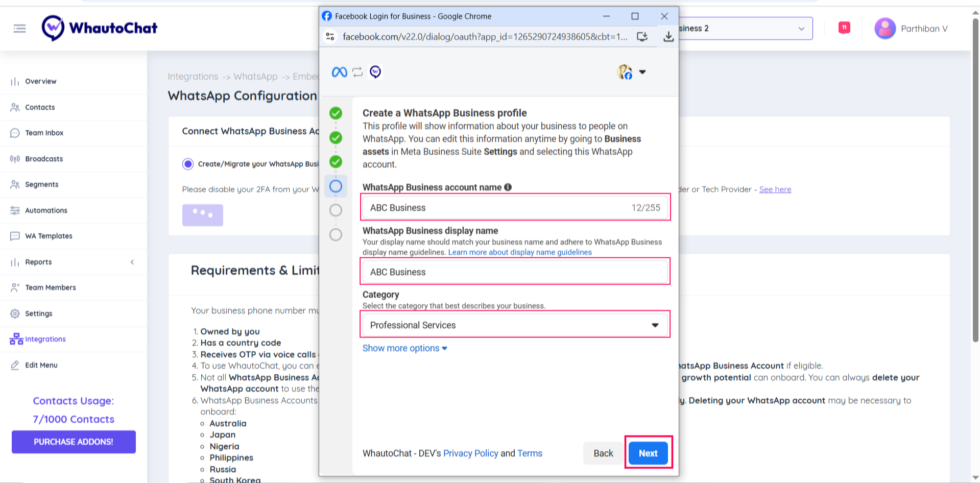Open Edit Menu in the sidebar

pyautogui.click(x=41, y=365)
